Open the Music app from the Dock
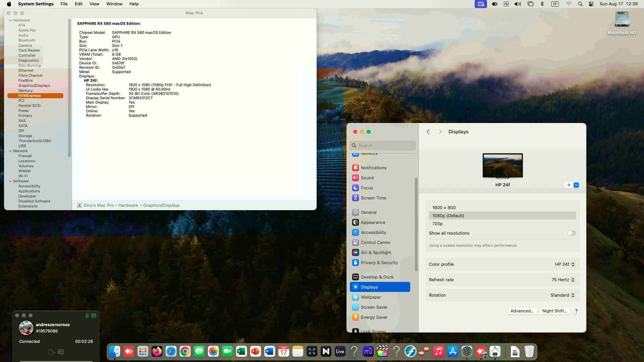Screen dimensions: 644x362 click(439, 352)
